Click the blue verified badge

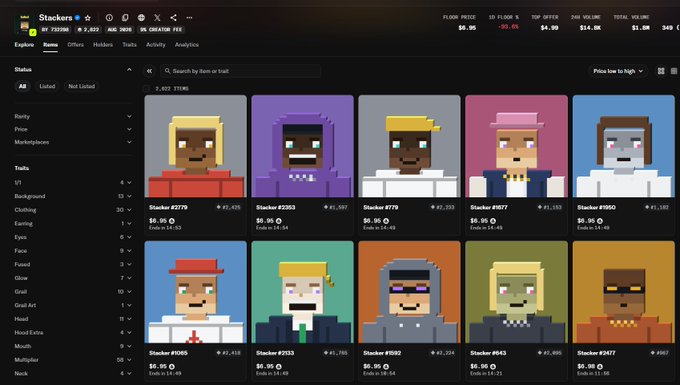point(77,18)
